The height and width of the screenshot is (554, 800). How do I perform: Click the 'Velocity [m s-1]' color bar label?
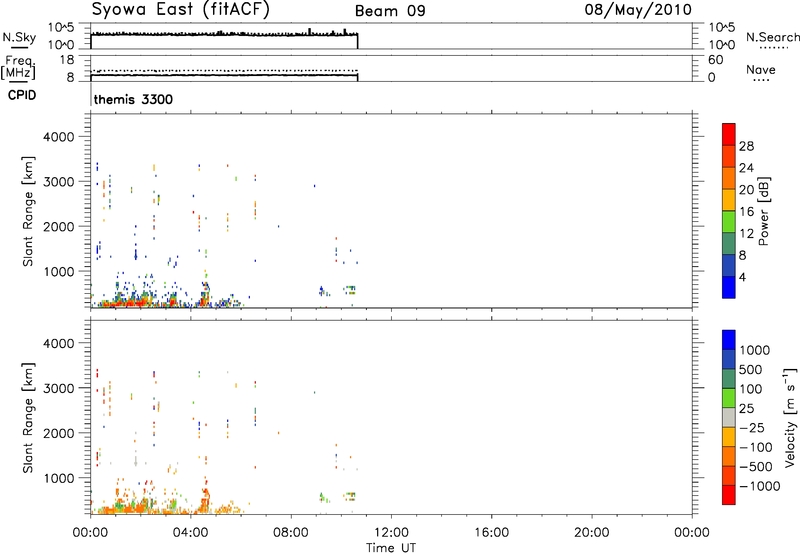(x=790, y=417)
